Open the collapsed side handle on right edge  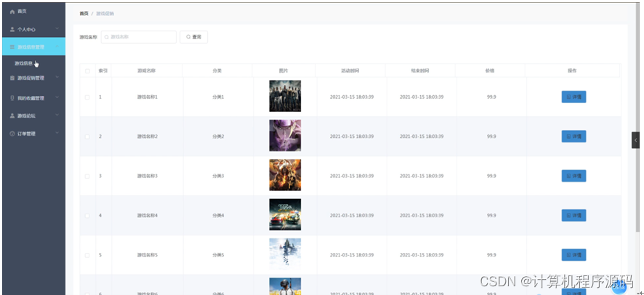point(635,140)
